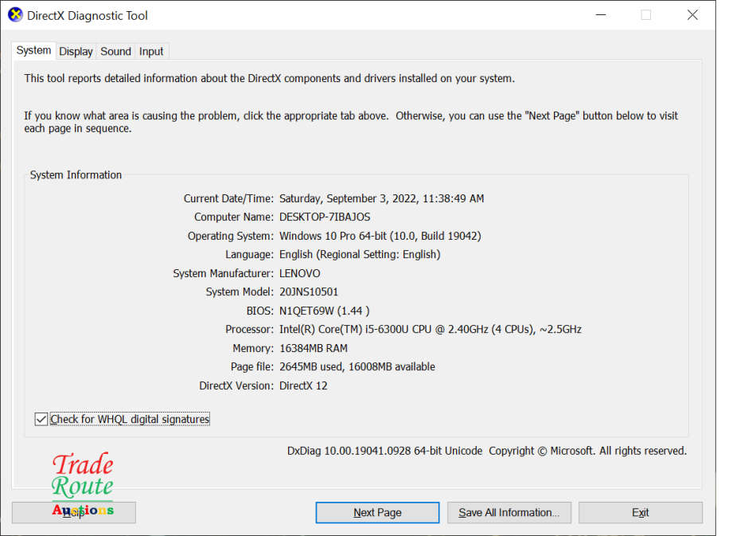Screen dimensions: 756x536
Task: Click Save All Information button
Action: coord(509,512)
